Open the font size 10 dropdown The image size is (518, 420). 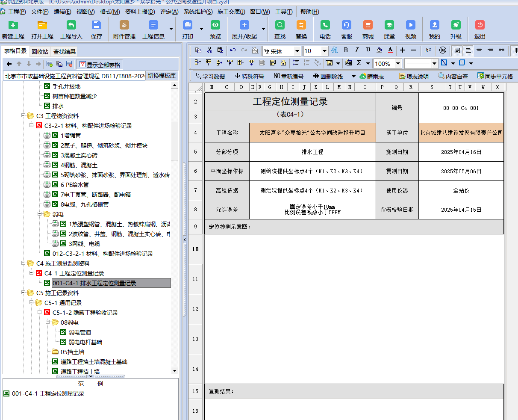click(324, 51)
